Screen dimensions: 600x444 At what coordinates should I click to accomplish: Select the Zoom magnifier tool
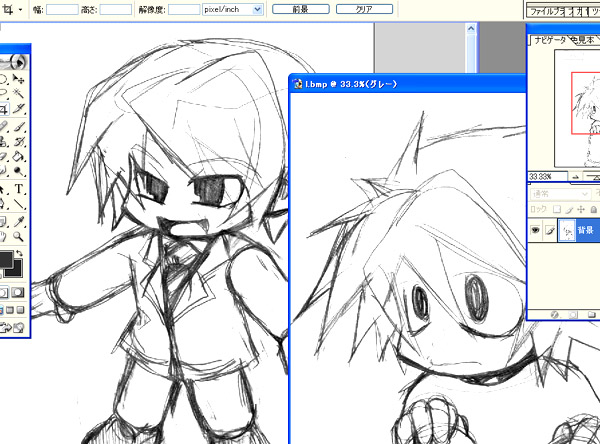(x=18, y=236)
